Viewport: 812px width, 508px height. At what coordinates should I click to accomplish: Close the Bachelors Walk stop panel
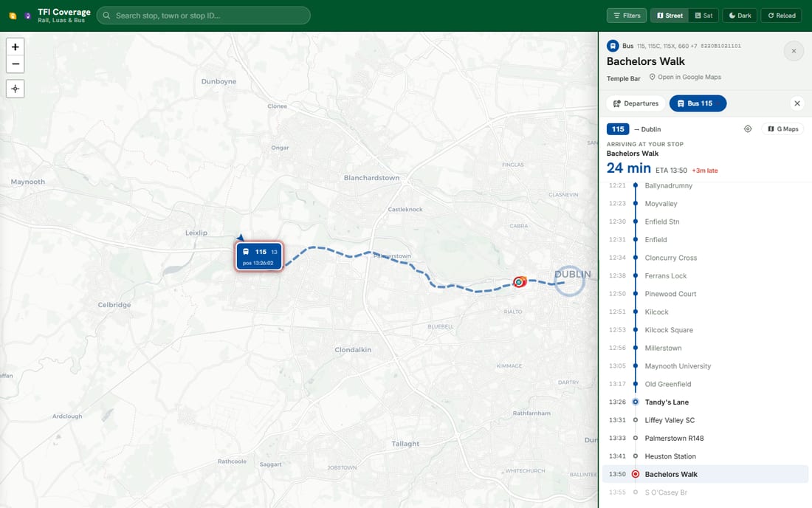794,51
